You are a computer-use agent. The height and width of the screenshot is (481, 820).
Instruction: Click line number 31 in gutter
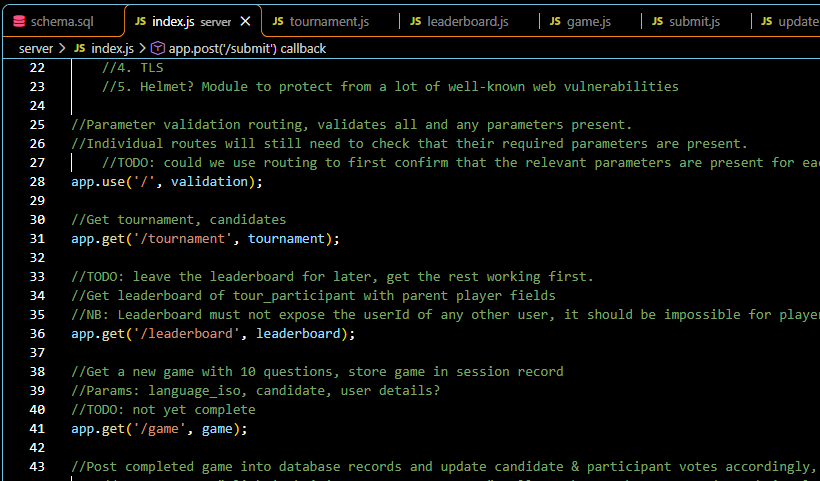point(37,238)
